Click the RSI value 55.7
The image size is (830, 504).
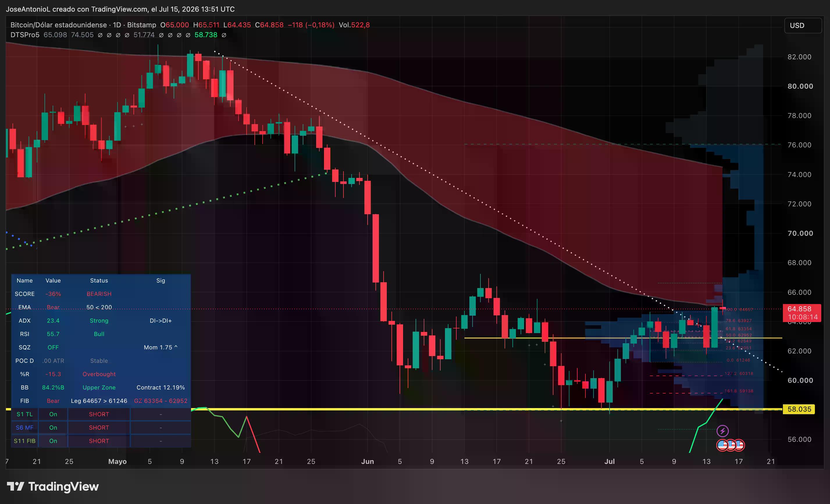[53, 334]
